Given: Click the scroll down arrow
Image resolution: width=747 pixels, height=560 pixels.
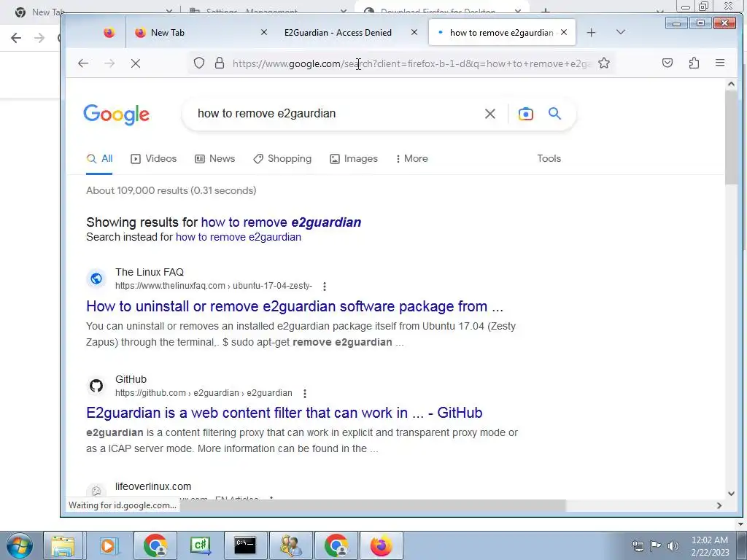Looking at the screenshot, I should pos(731,494).
